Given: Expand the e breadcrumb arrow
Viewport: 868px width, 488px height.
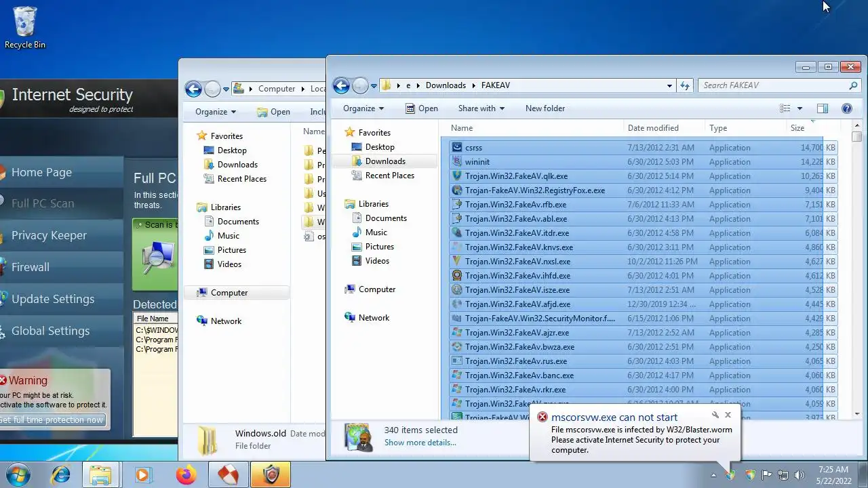Looking at the screenshot, I should [x=418, y=85].
